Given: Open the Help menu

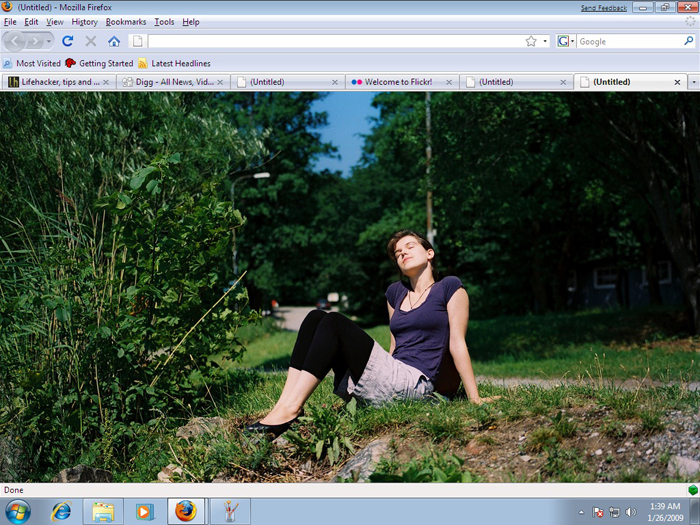Looking at the screenshot, I should coord(191,22).
